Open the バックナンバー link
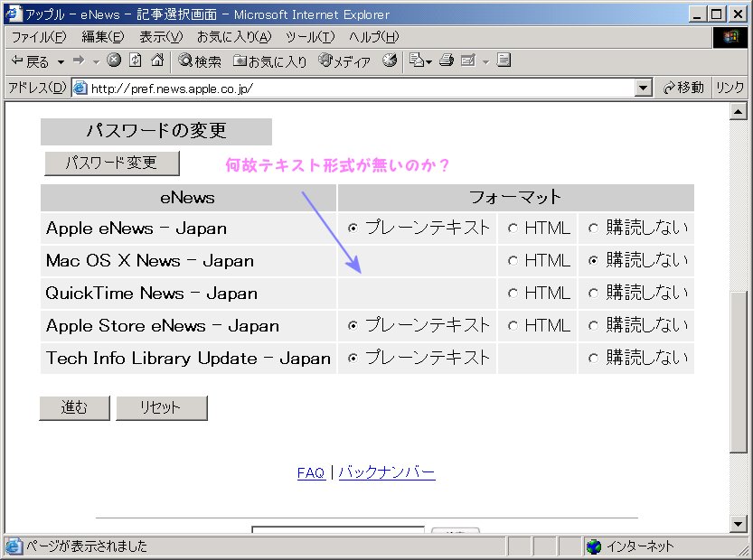This screenshot has width=753, height=560. pos(387,472)
